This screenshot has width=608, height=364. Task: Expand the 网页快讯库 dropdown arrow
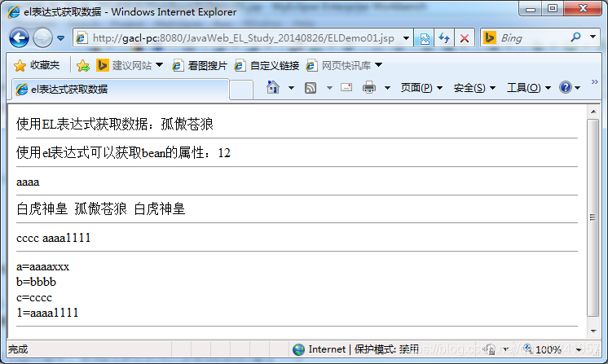(x=379, y=65)
